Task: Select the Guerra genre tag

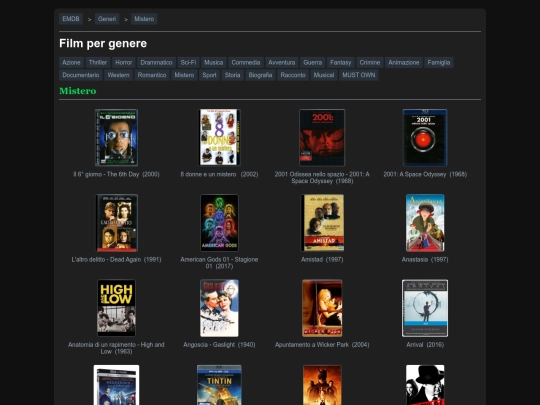Action: click(313, 62)
